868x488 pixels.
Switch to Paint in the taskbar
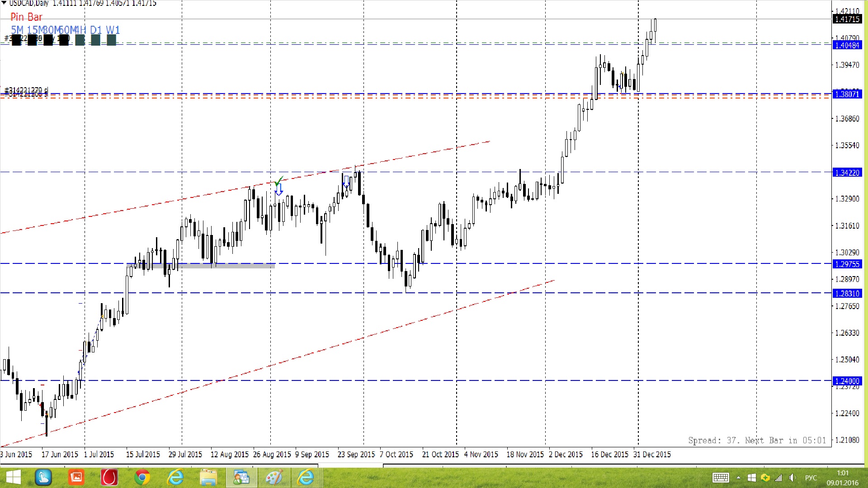274,478
